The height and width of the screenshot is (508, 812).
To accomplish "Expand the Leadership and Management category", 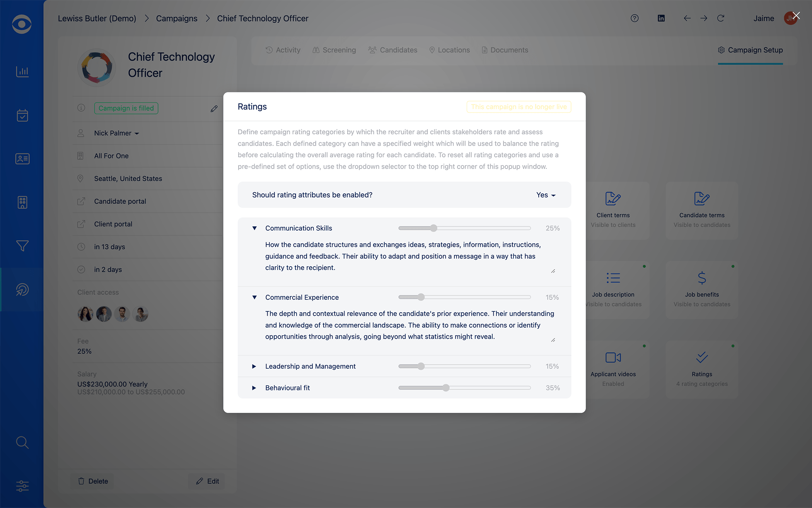I will click(254, 366).
